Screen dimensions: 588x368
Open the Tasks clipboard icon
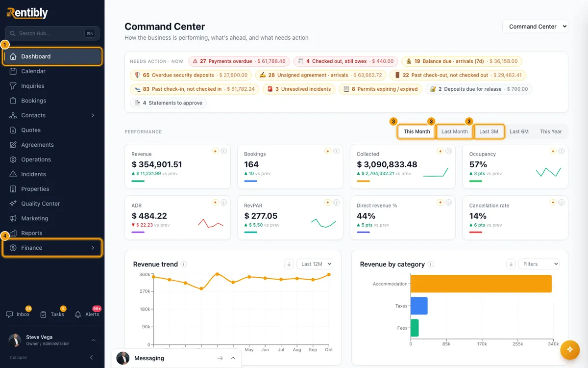click(x=44, y=315)
